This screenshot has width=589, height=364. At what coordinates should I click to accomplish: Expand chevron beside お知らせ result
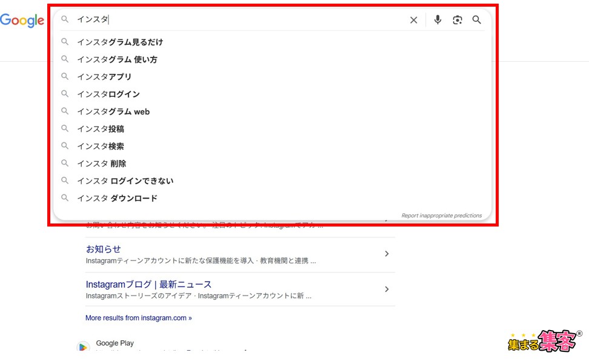click(x=387, y=254)
